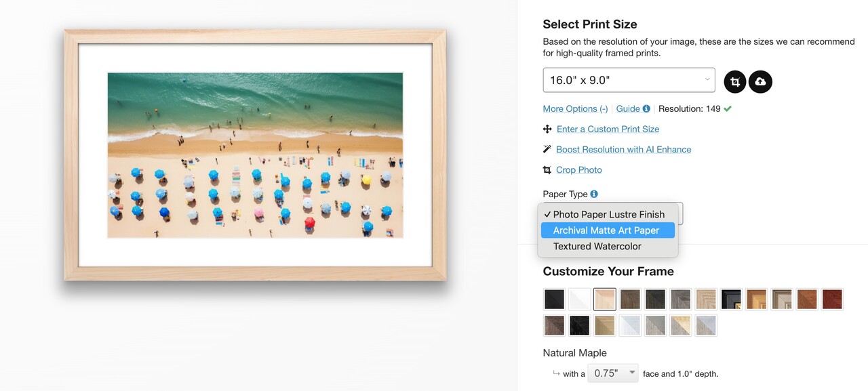Click the cloud upload icon button
The width and height of the screenshot is (868, 391).
click(760, 82)
